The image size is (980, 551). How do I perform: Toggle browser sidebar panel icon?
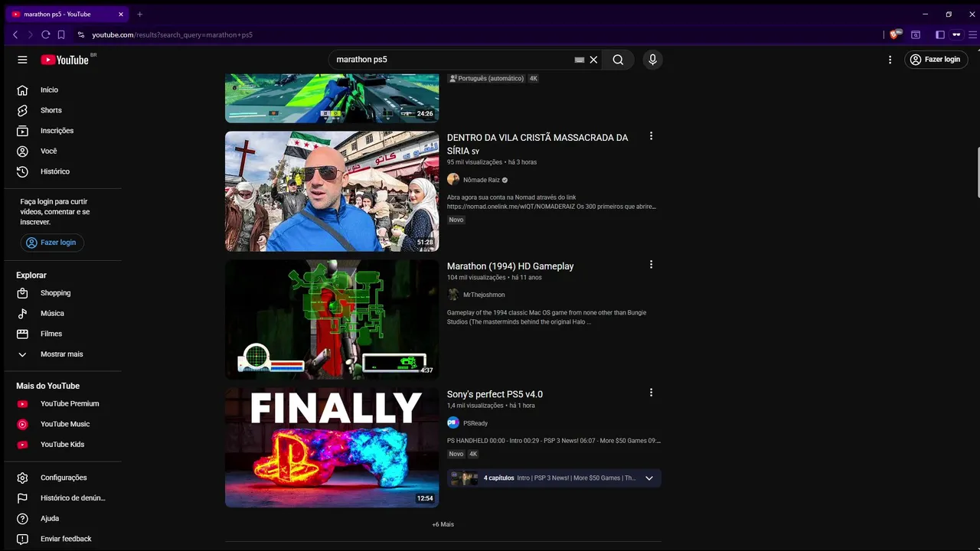point(940,34)
